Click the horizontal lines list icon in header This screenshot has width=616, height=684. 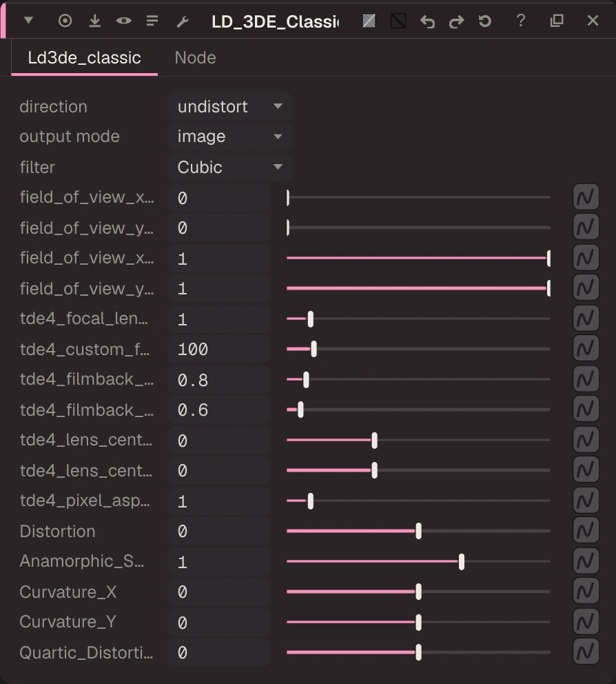point(152,21)
